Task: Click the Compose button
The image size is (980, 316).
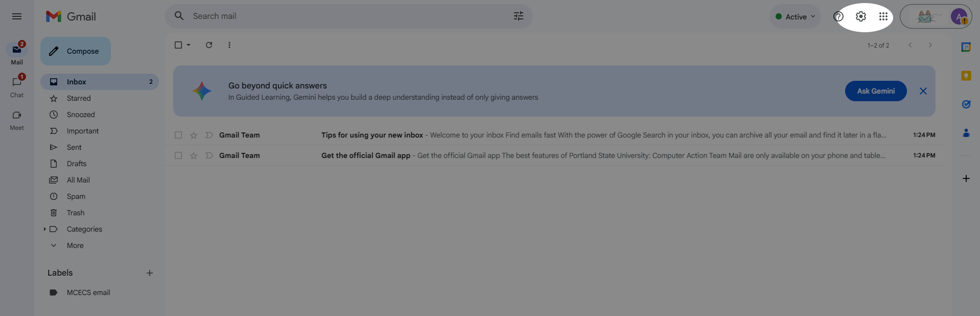Action: [76, 51]
